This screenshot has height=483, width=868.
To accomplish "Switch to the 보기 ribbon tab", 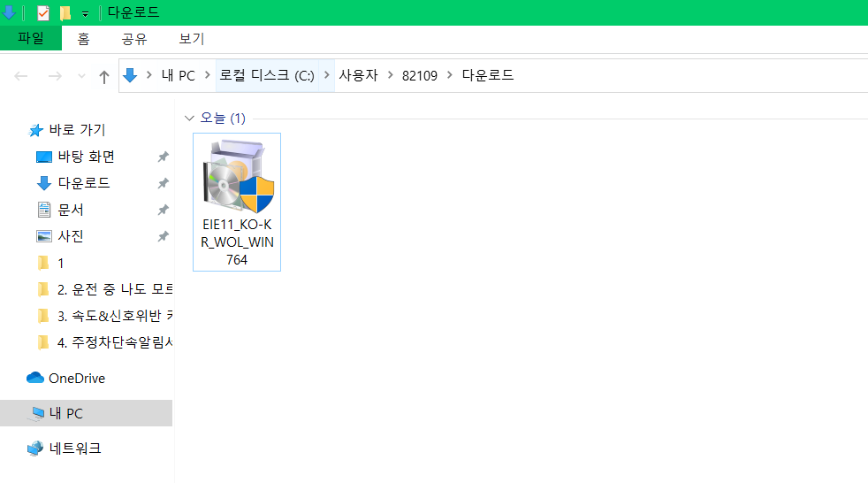I will tap(192, 39).
